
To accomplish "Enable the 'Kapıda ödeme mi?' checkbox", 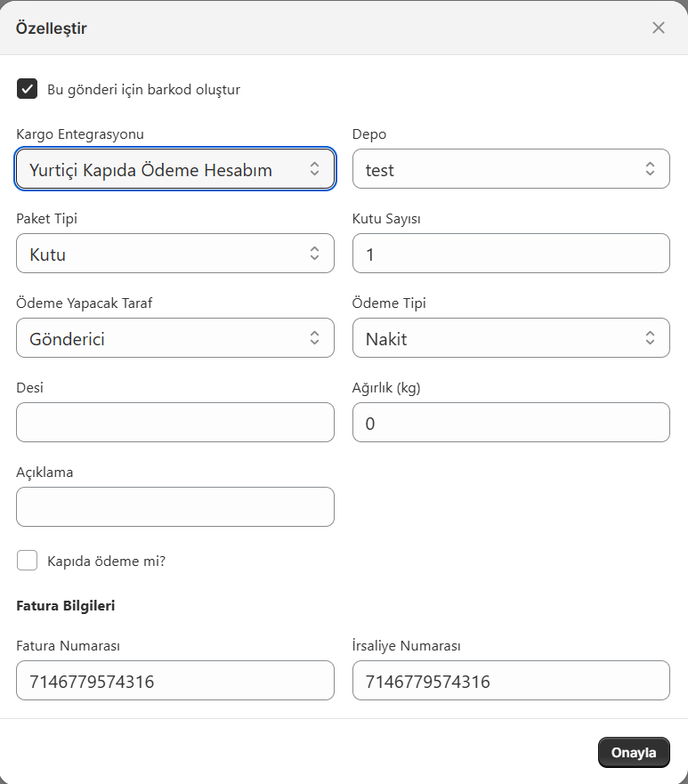I will pos(28,561).
